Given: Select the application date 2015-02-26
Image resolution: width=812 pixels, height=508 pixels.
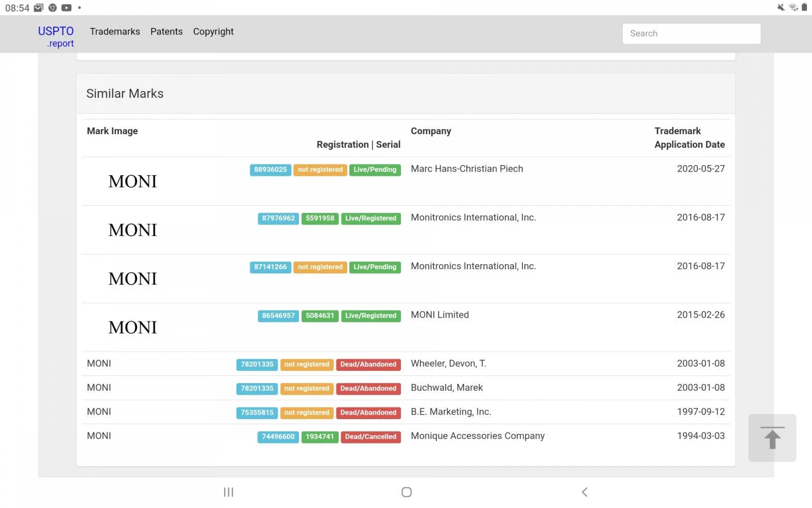Looking at the screenshot, I should [701, 315].
